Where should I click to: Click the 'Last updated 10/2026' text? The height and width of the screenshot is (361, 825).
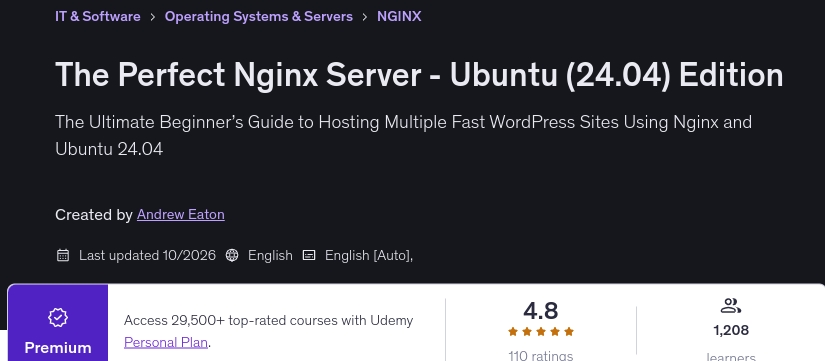(147, 256)
